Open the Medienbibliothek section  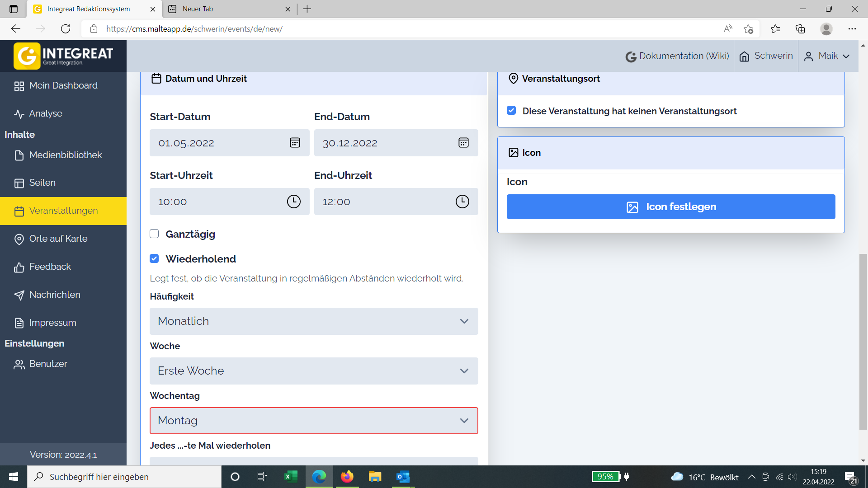[x=65, y=155]
